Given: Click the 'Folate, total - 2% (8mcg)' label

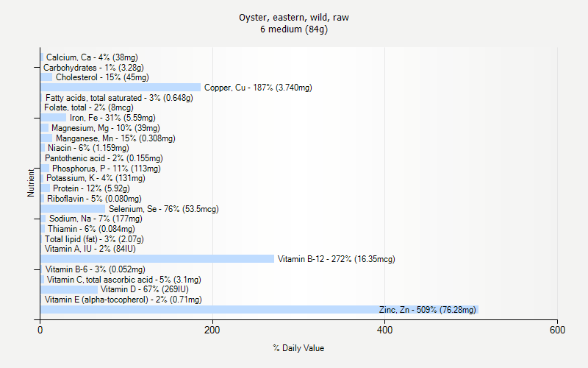Looking at the screenshot, I should click(89, 107).
